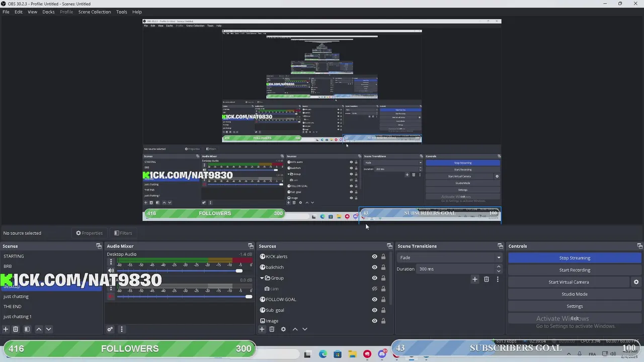Image resolution: width=644 pixels, height=362 pixels.
Task: Open Desktop Audio three-dot options
Action: point(111,262)
